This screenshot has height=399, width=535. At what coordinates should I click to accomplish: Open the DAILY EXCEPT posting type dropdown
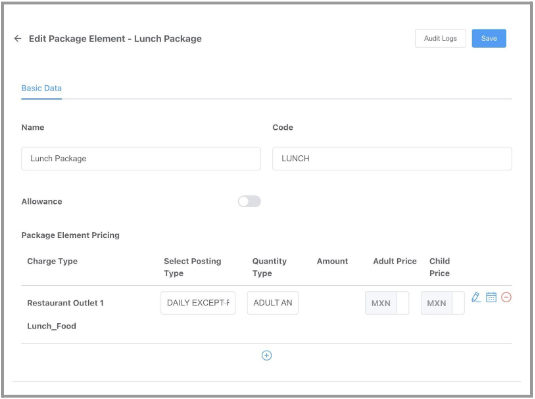[x=198, y=303]
